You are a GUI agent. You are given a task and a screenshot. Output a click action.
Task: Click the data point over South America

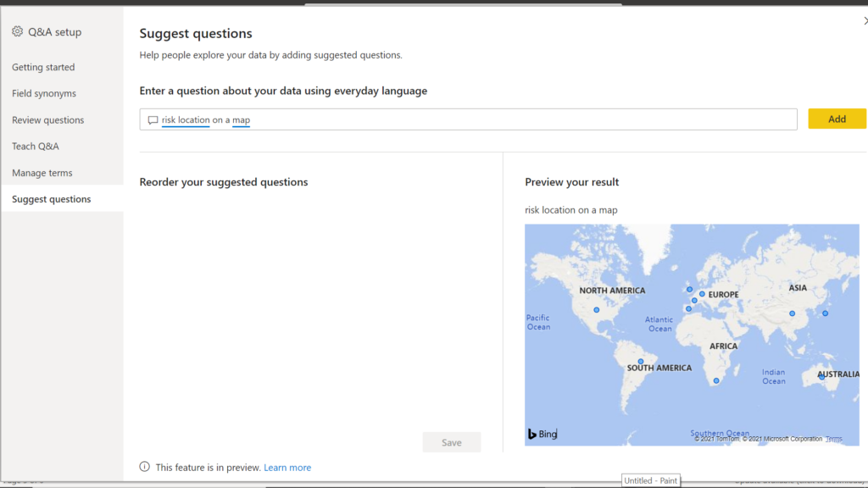coord(640,360)
